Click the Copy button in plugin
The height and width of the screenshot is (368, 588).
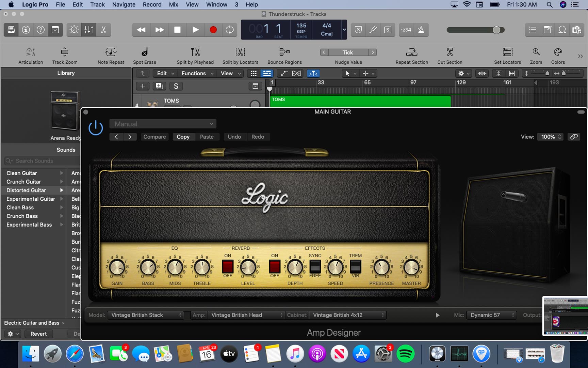click(183, 137)
